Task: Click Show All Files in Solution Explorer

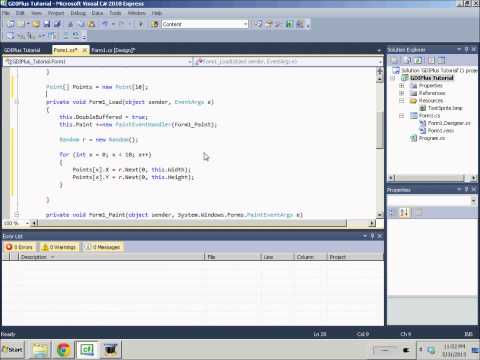Action: 407,60
